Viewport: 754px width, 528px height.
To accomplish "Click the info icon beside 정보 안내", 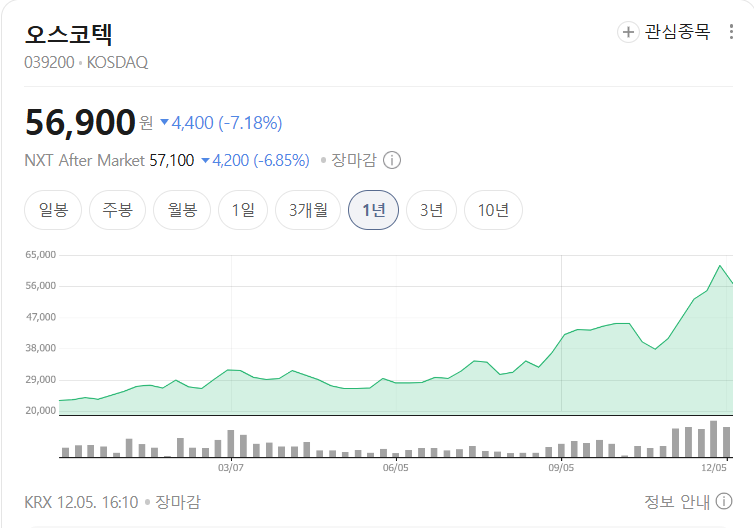I will coord(724,501).
